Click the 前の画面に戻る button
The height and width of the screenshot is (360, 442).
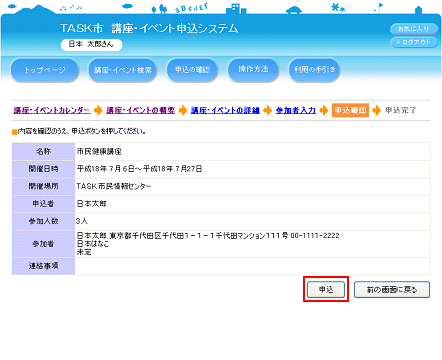392,289
